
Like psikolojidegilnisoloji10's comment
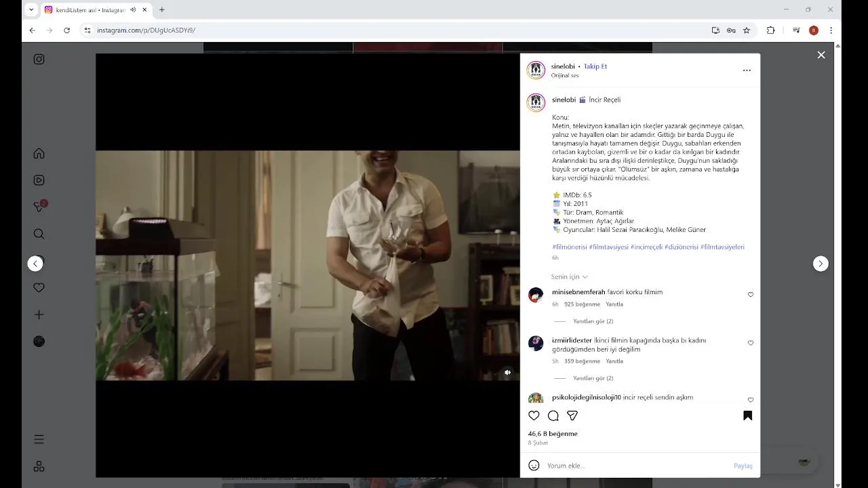(x=750, y=400)
